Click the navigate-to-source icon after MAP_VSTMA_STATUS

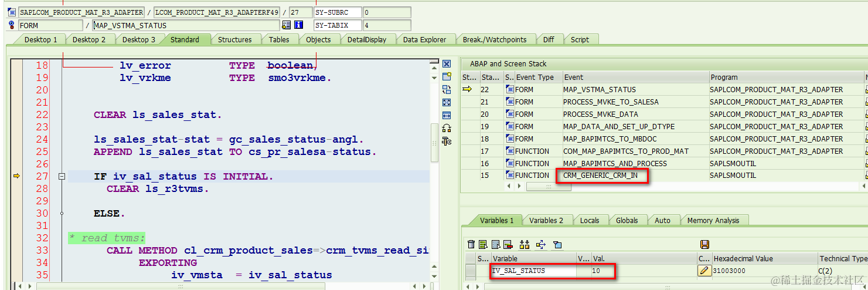coord(286,25)
